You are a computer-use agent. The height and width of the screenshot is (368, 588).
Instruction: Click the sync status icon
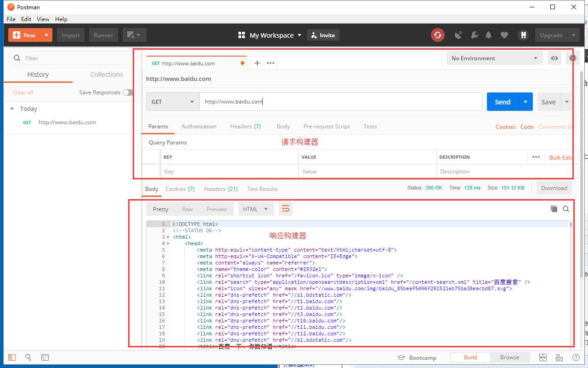click(438, 35)
